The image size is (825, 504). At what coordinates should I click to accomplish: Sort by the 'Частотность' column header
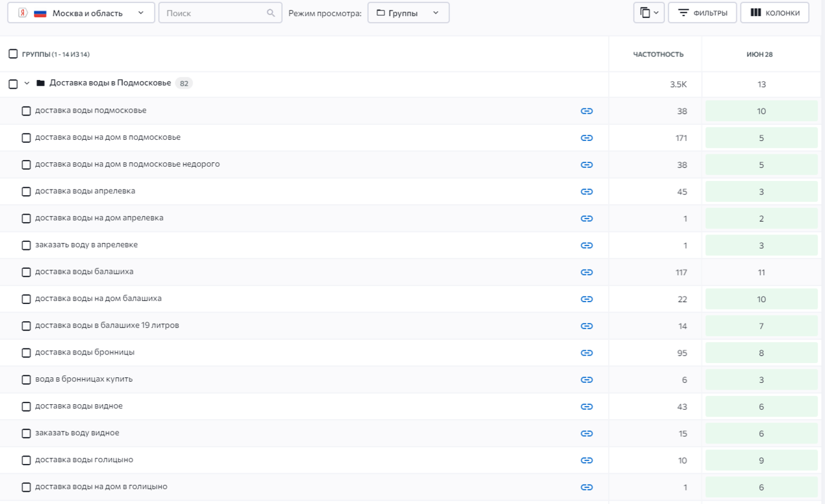(x=658, y=54)
